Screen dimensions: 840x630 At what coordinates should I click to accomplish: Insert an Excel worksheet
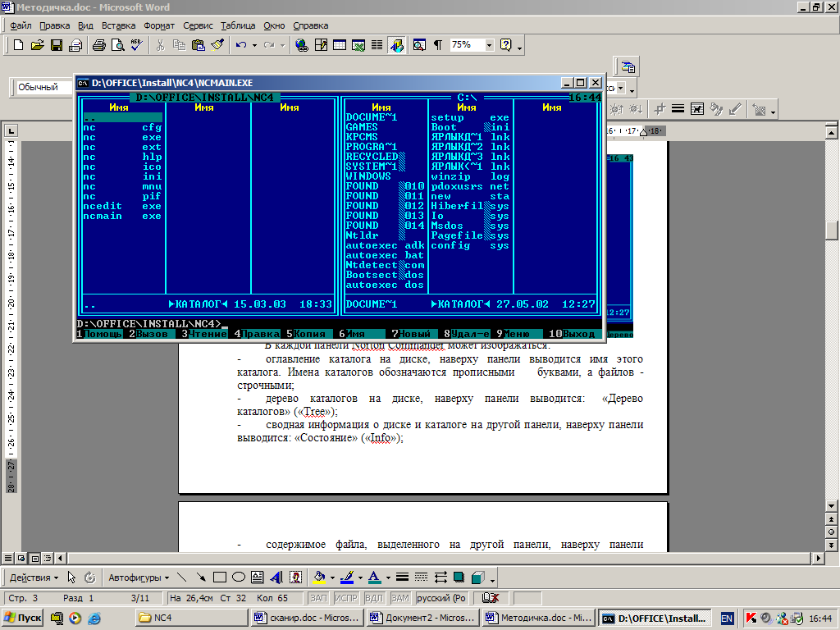(358, 45)
